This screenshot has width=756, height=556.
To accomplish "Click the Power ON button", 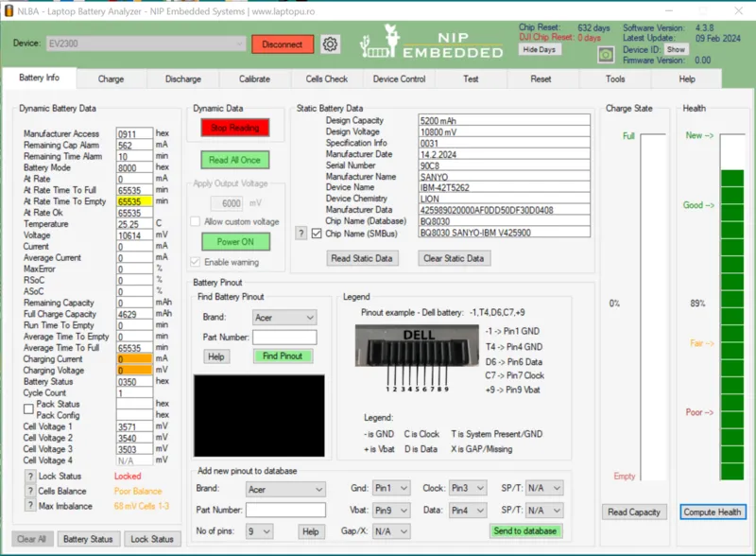I will coord(235,242).
